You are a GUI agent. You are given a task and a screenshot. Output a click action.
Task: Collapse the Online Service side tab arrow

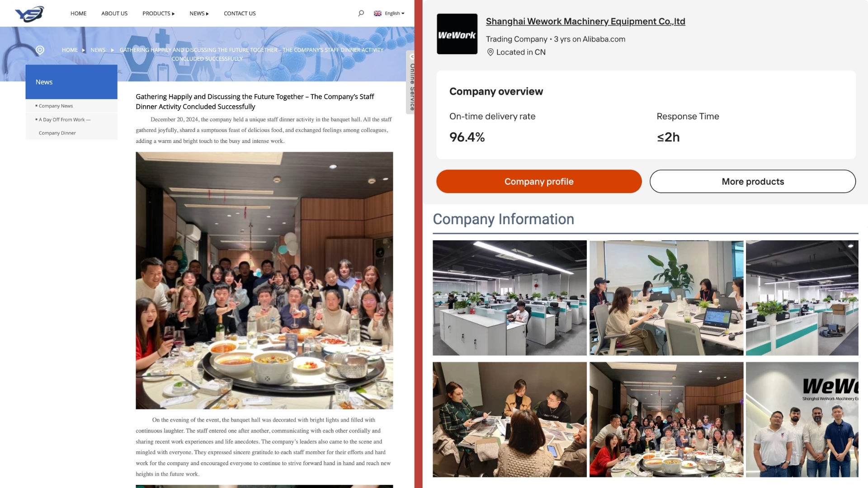pyautogui.click(x=412, y=56)
